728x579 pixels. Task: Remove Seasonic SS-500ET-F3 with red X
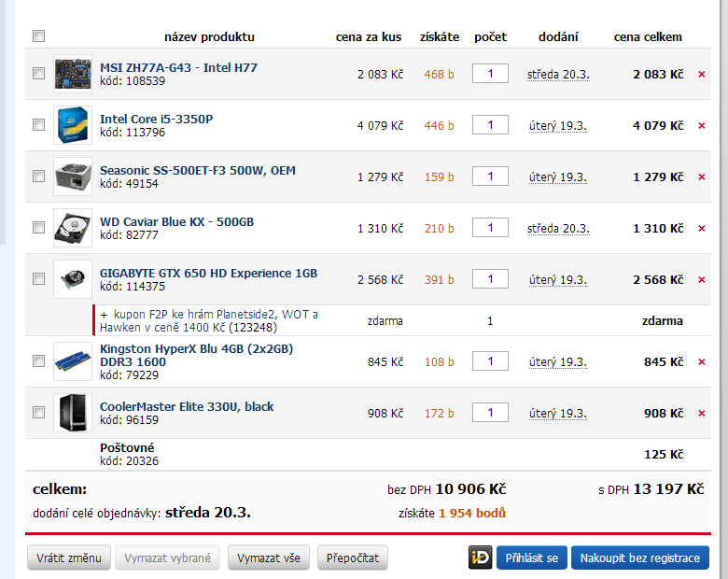pos(702,177)
